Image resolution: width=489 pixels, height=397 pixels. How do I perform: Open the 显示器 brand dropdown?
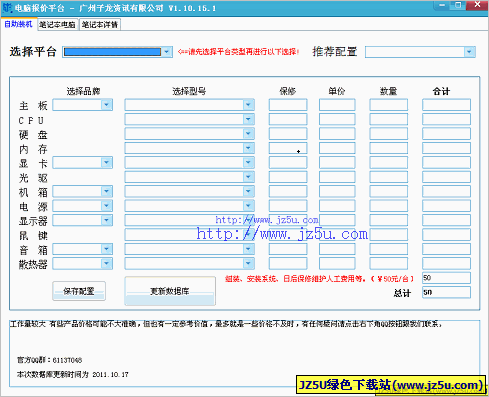pos(106,220)
